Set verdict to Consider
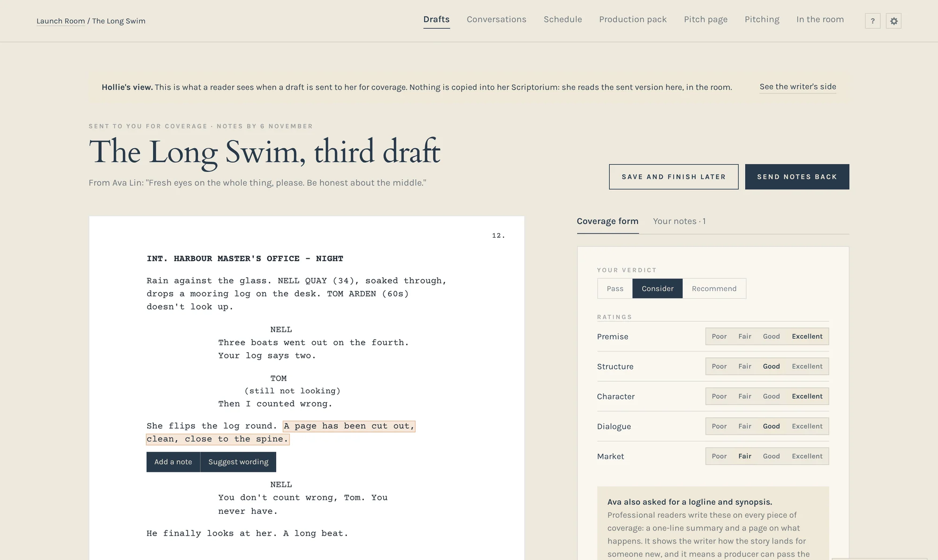The image size is (938, 560). (658, 288)
